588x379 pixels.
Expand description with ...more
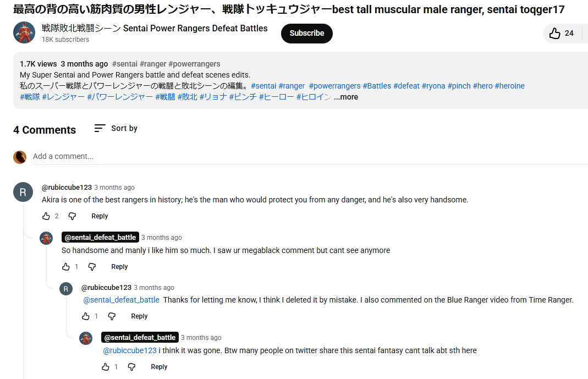click(x=346, y=97)
